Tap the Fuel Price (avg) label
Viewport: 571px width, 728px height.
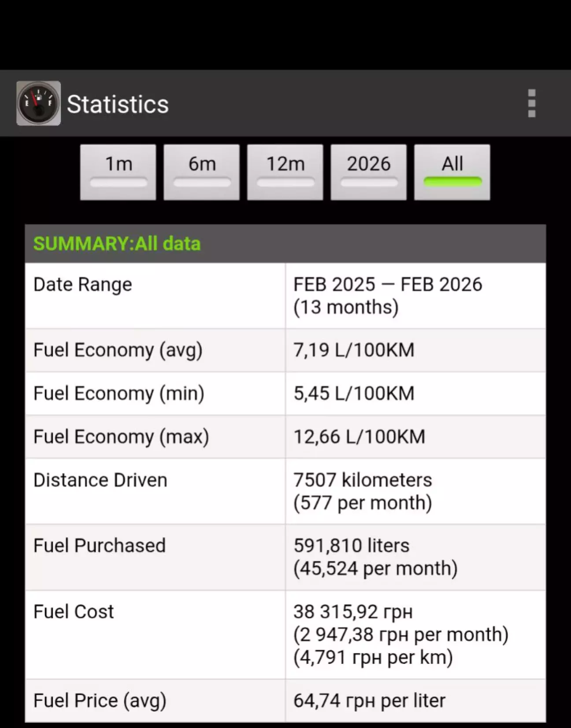coord(100,701)
